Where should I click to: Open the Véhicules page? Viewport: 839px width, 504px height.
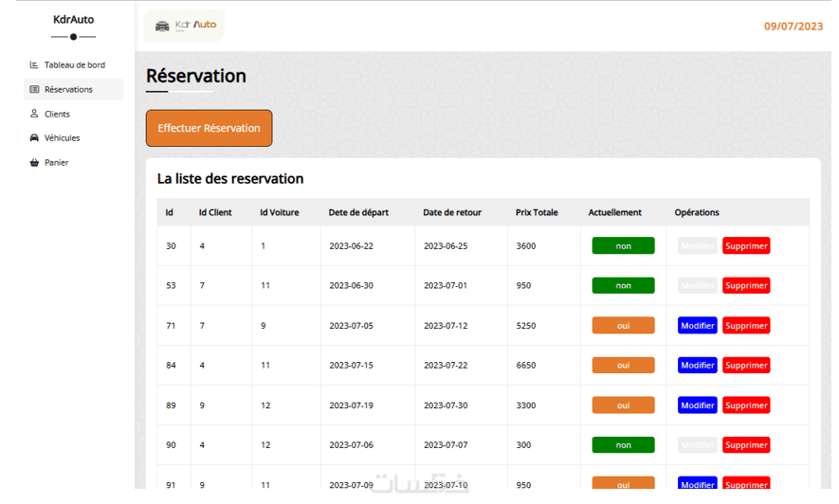62,138
